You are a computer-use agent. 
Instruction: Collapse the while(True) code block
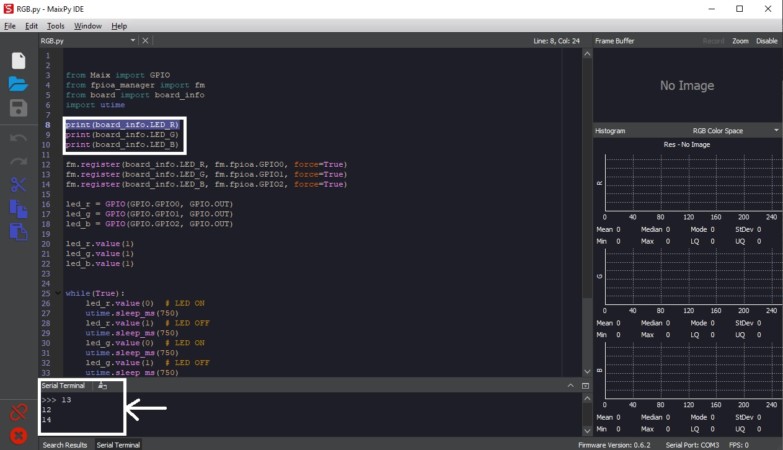[x=58, y=293]
